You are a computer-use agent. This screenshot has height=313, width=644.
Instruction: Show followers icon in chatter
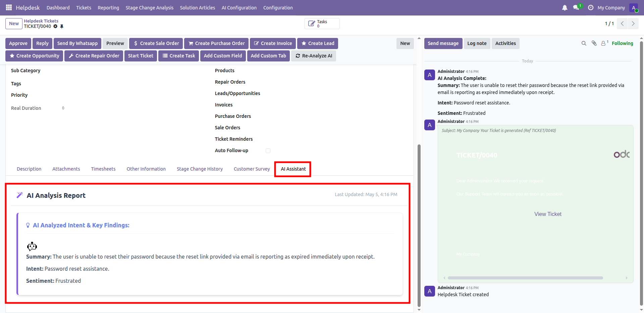[x=605, y=43]
